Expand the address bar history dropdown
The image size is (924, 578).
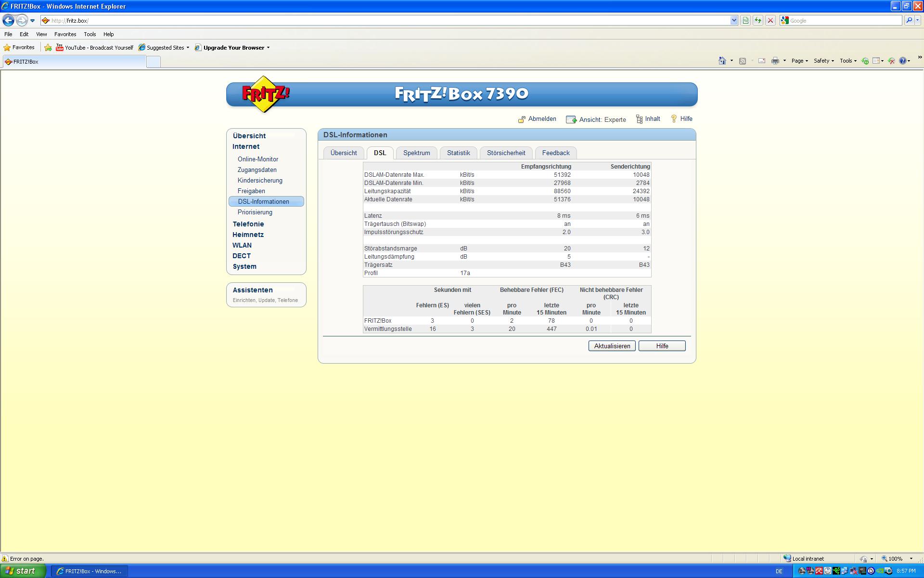[734, 20]
